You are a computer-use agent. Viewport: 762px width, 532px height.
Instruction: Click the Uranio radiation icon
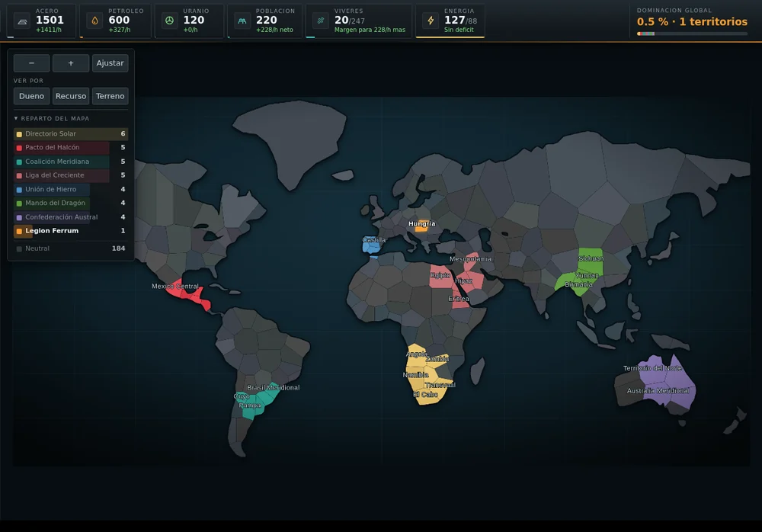click(170, 21)
